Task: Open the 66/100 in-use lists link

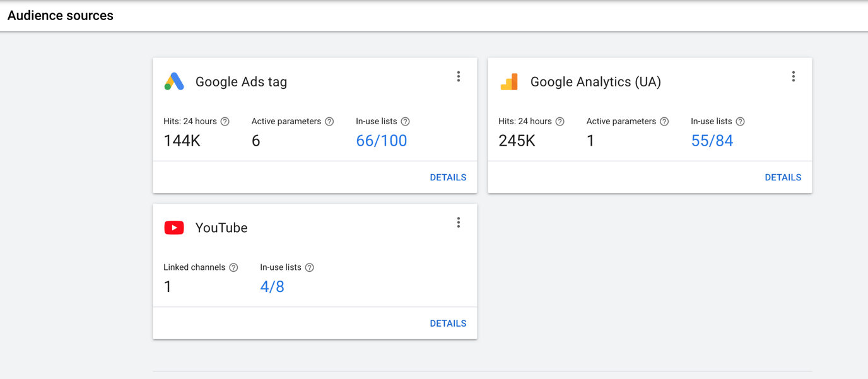Action: [382, 141]
